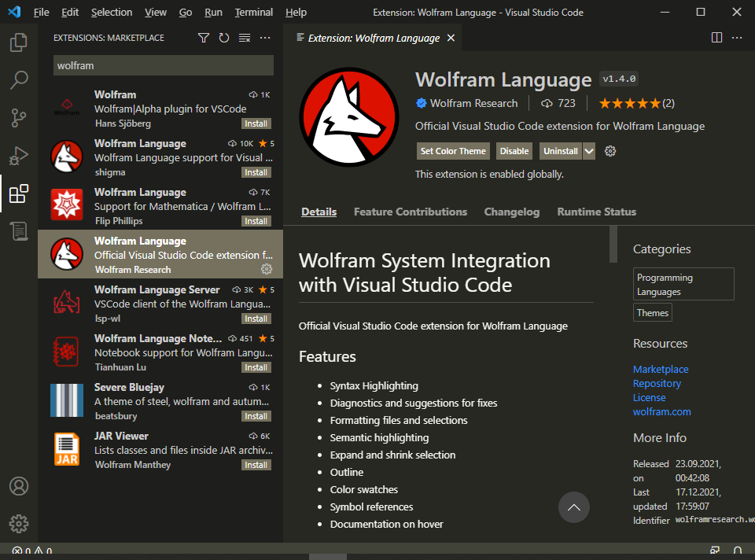Open editor More Actions menu

pyautogui.click(x=737, y=38)
